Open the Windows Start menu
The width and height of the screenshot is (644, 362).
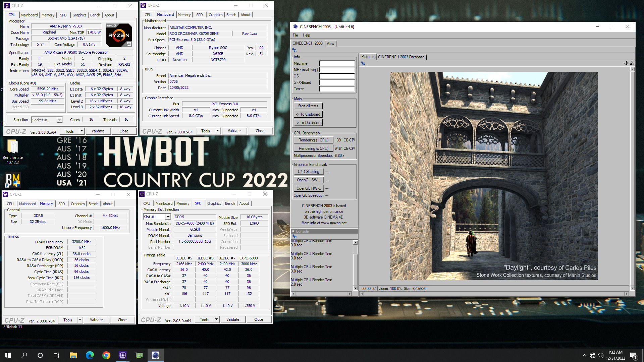point(8,355)
